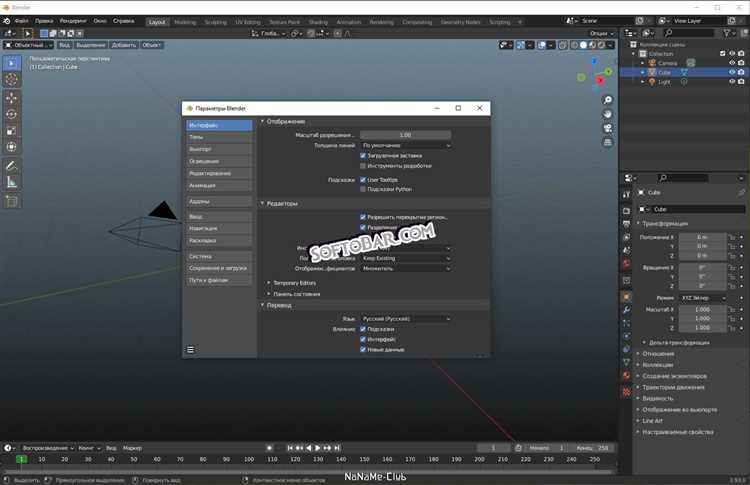
Task: Toggle Интерфейс translation checkbox
Action: [363, 340]
